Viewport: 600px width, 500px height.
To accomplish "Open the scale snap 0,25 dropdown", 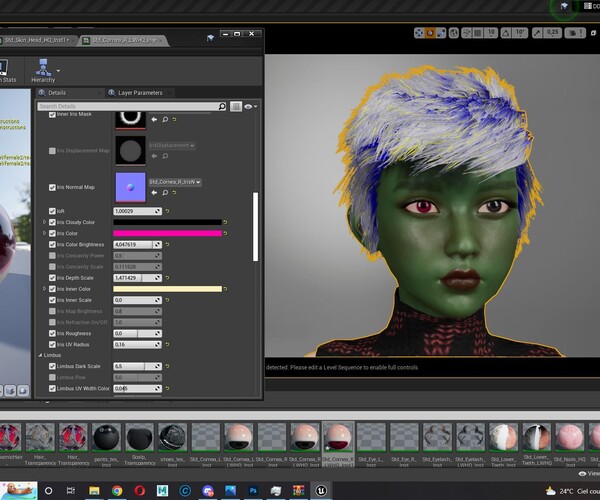I will click(x=553, y=33).
